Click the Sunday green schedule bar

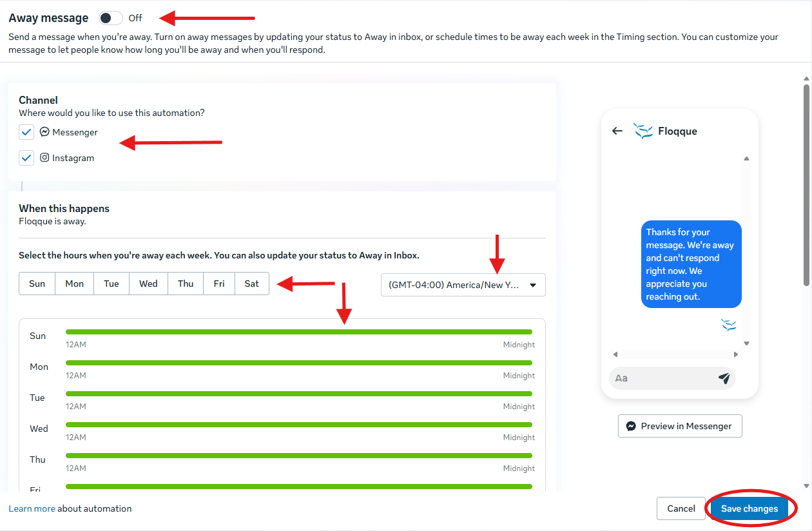click(x=299, y=332)
